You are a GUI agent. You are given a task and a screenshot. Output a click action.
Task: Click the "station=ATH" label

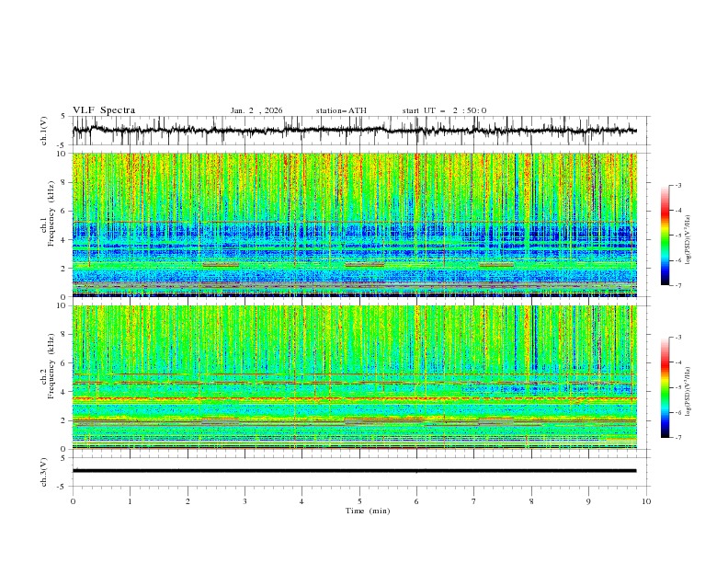[341, 110]
